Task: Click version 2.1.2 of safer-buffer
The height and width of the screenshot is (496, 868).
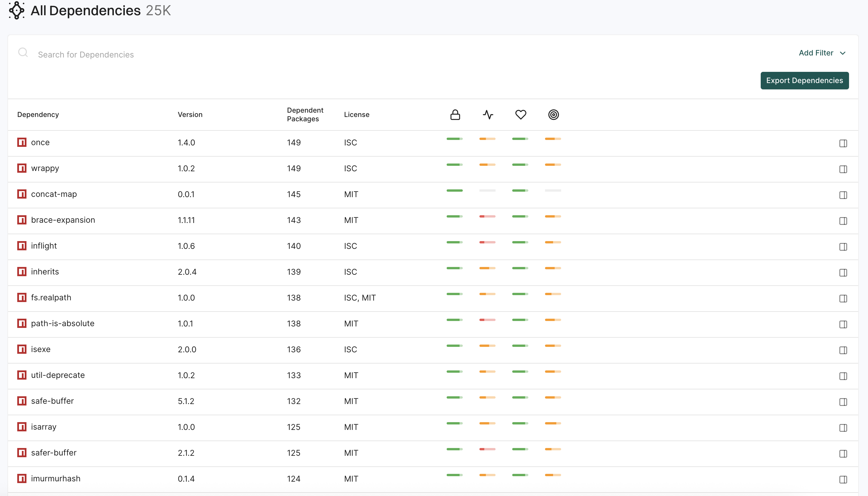Action: point(186,453)
